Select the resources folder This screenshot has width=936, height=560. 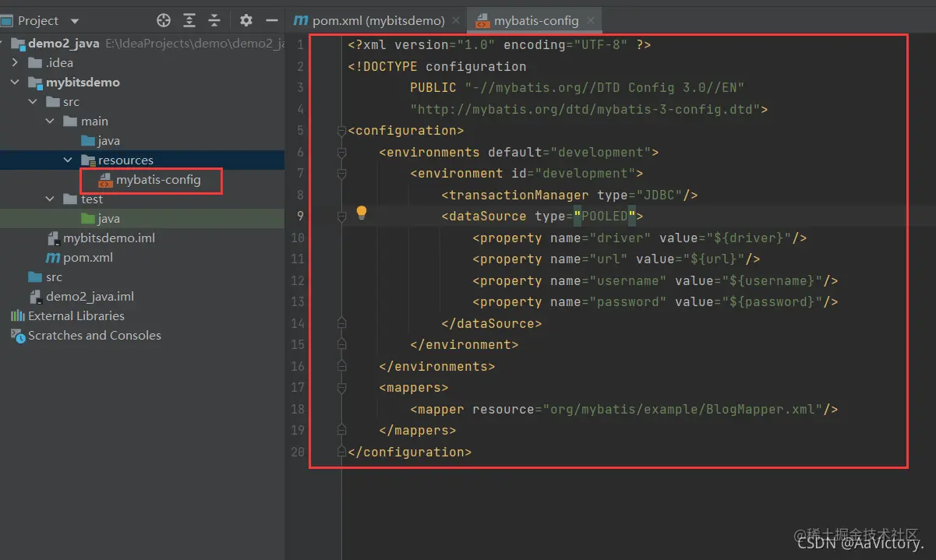125,160
